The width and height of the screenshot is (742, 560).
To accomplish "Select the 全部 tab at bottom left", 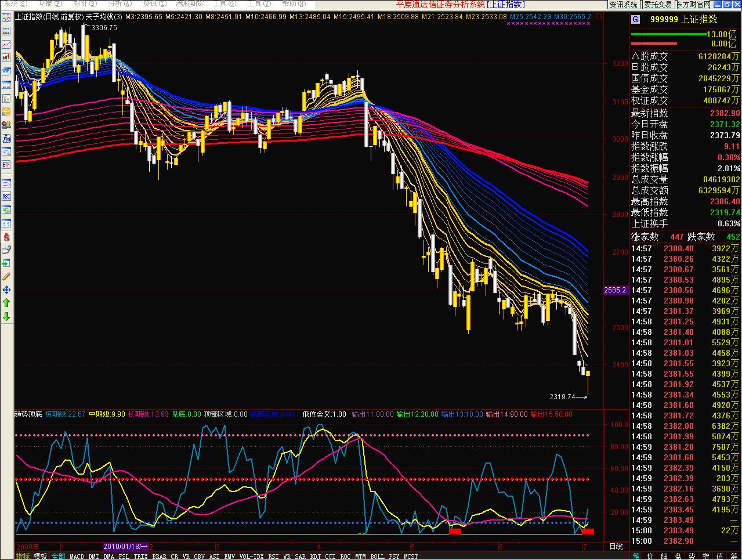I will click(58, 556).
